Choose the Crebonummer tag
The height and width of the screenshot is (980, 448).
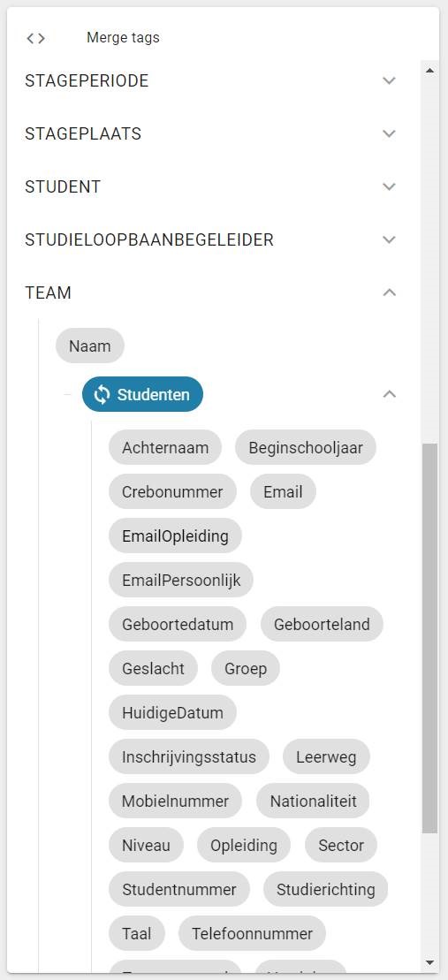click(x=172, y=492)
